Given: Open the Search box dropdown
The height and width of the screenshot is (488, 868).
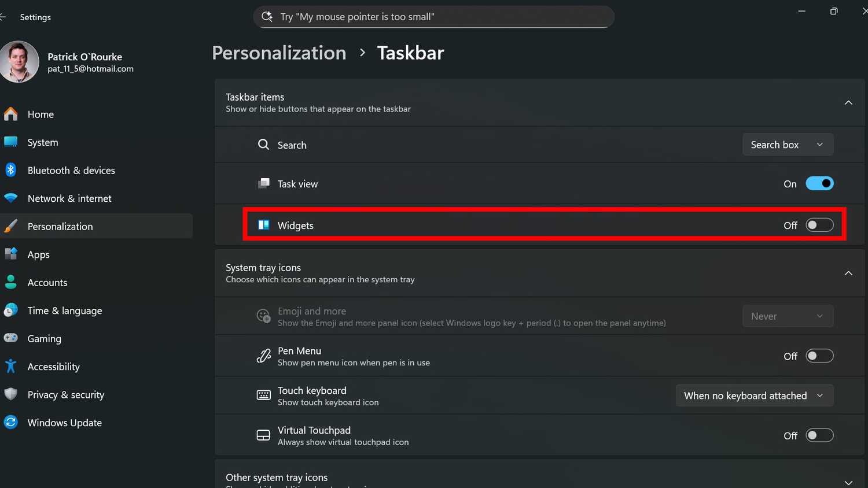Looking at the screenshot, I should click(x=788, y=145).
